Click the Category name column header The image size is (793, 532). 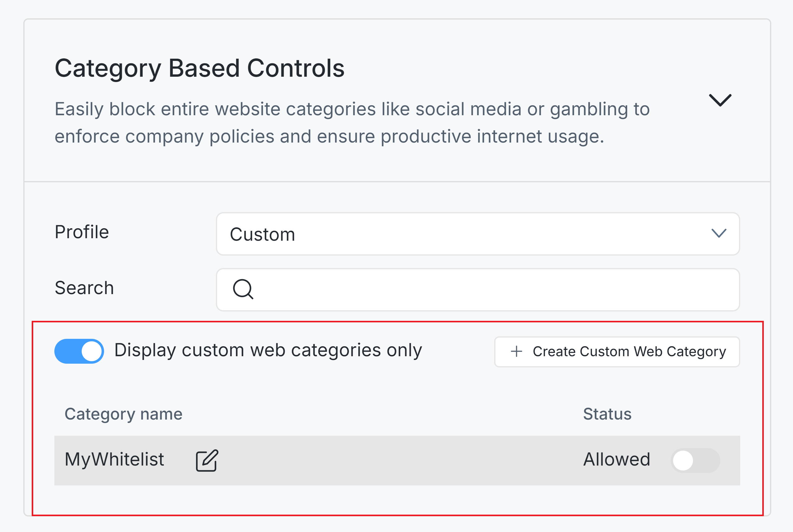pyautogui.click(x=123, y=414)
